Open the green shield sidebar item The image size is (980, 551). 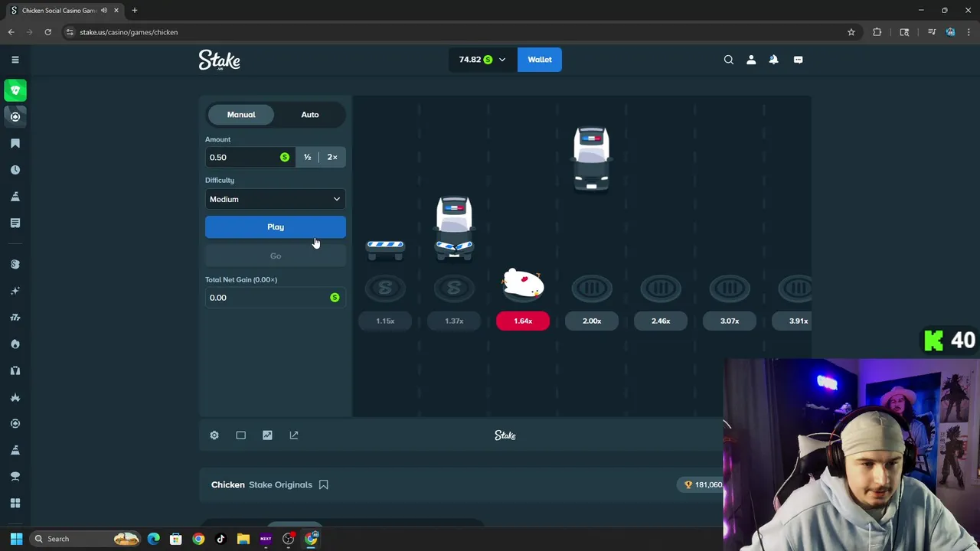(x=15, y=90)
